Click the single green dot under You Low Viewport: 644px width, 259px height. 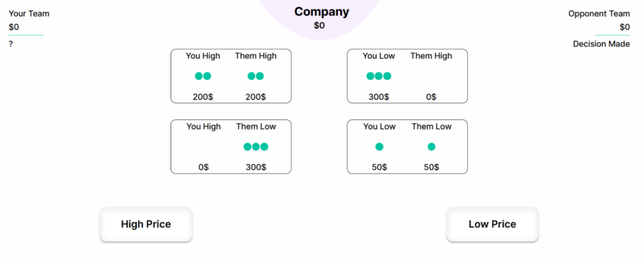379,147
